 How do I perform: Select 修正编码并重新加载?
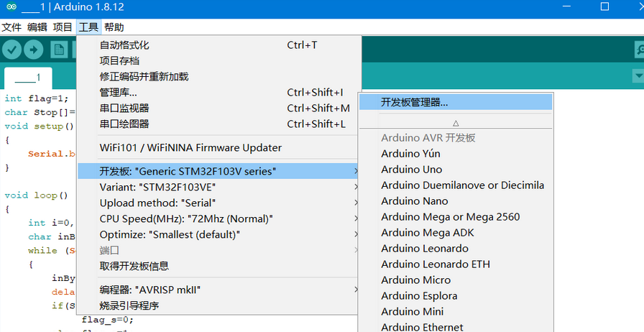point(219,76)
